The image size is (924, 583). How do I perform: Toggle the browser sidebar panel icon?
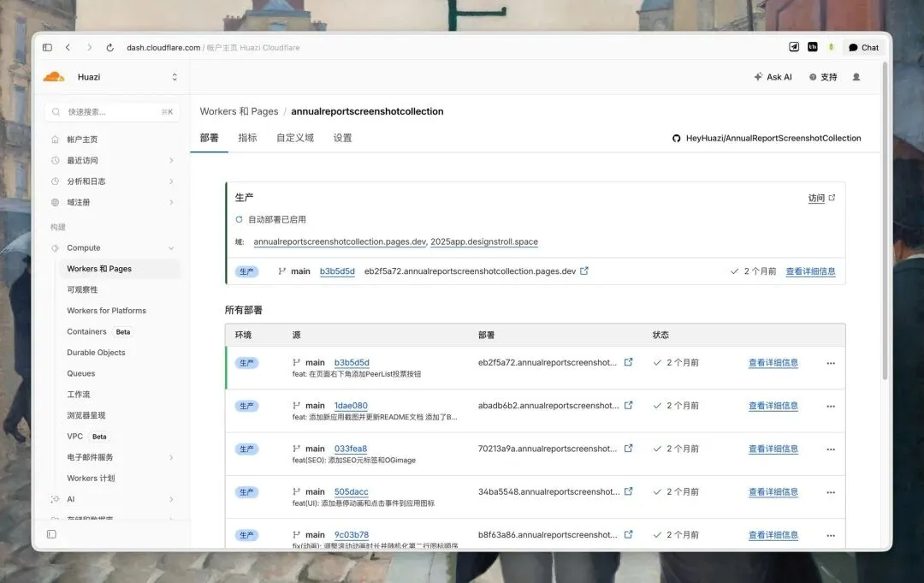click(48, 47)
